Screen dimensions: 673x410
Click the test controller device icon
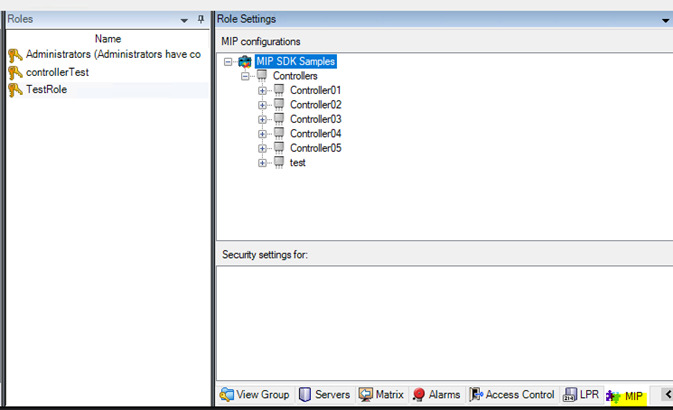pos(279,163)
